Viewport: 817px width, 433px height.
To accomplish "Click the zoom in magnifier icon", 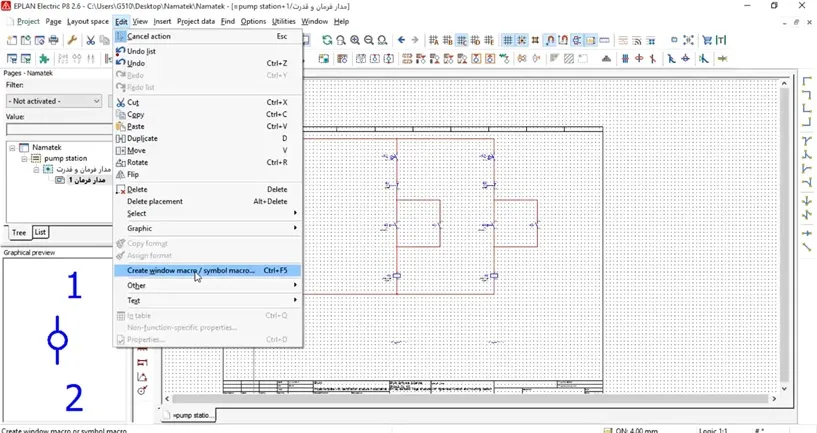I will click(x=355, y=40).
